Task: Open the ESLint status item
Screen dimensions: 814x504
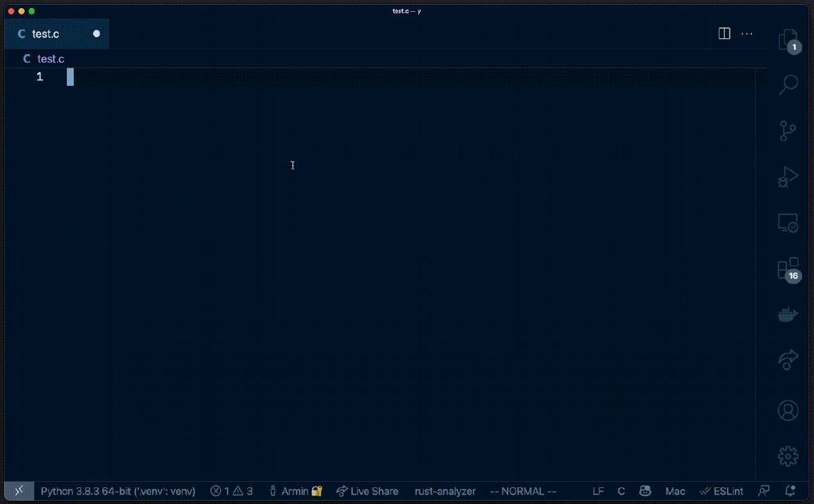Action: pos(722,491)
